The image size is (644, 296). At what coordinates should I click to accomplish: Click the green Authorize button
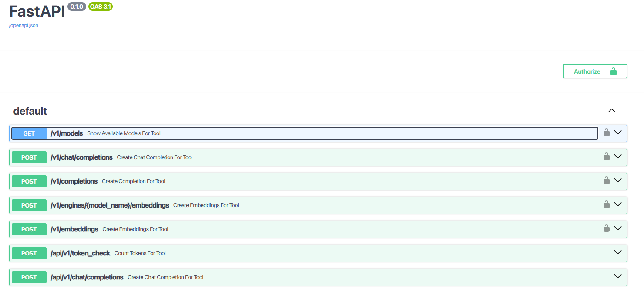tap(595, 71)
